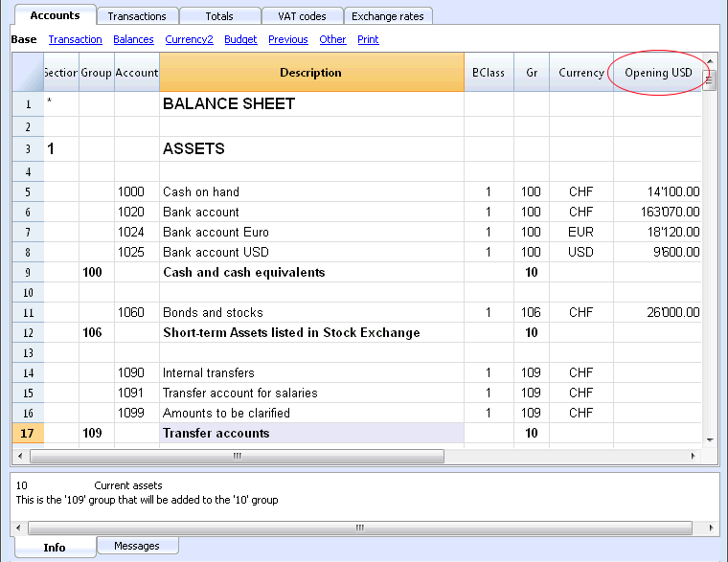Screen dimensions: 728x562
Task: Click the table vertical scrollbar thumb
Action: coord(710,79)
